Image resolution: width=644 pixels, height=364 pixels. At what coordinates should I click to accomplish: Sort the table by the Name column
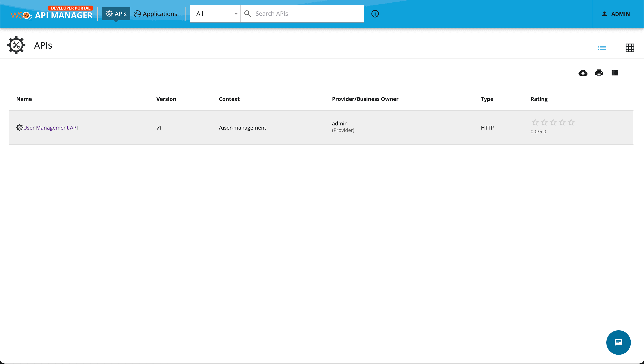24,99
